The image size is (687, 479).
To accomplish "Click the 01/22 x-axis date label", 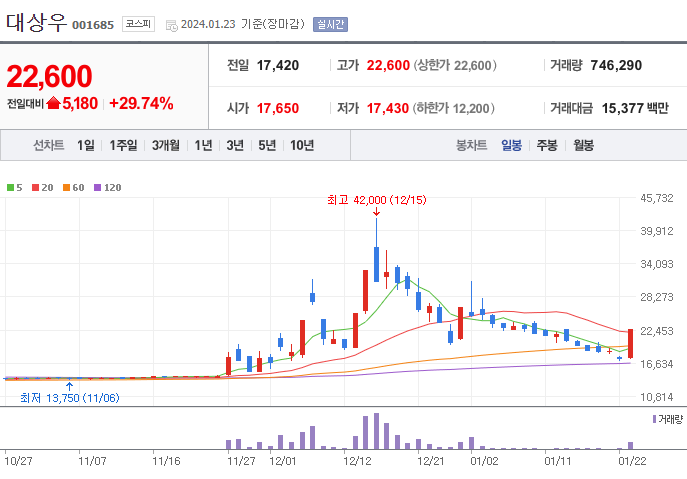I will click(x=632, y=461).
